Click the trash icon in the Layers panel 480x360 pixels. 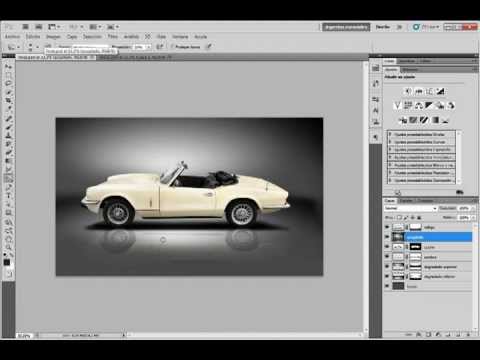468,334
